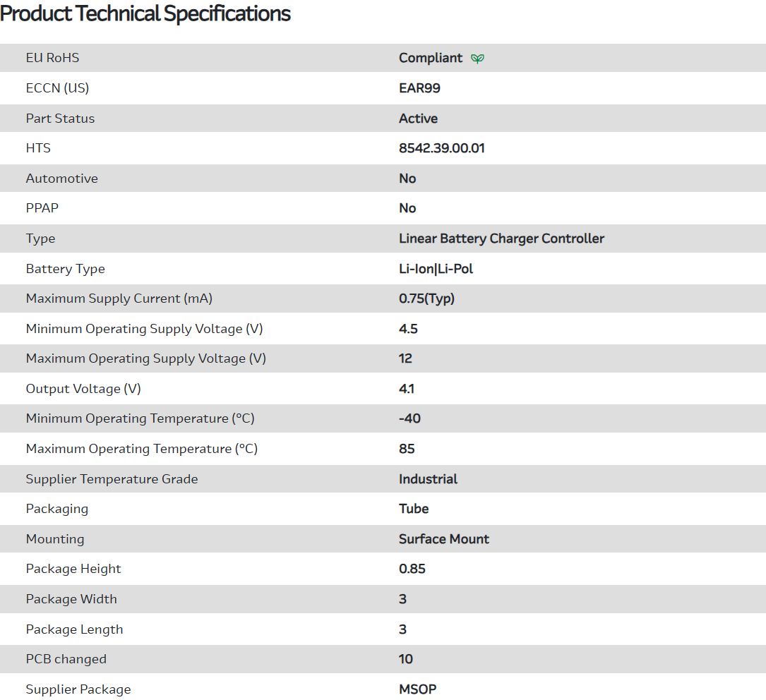This screenshot has height=700, width=766.
Task: Click Linear Battery Charger Controller type value
Action: tap(501, 239)
